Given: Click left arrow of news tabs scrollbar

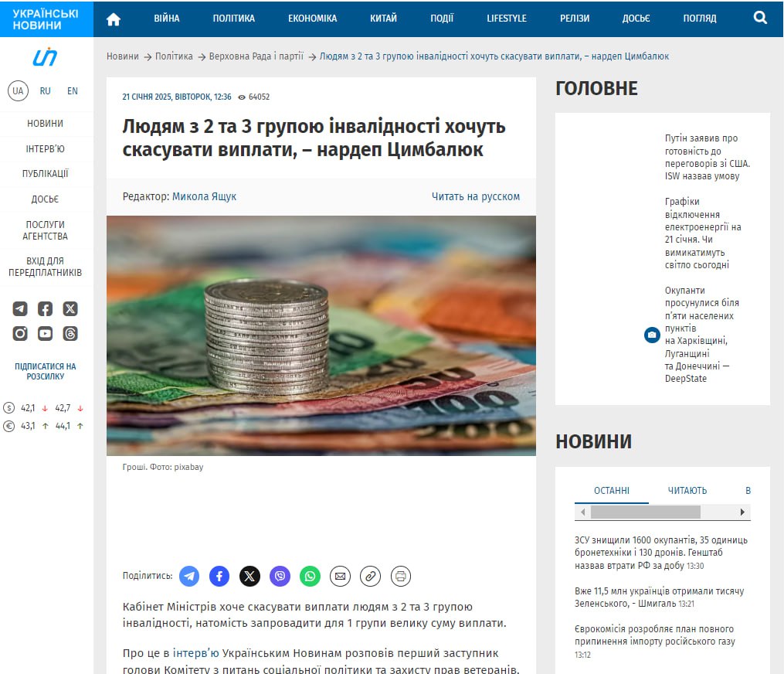Looking at the screenshot, I should pos(582,512).
